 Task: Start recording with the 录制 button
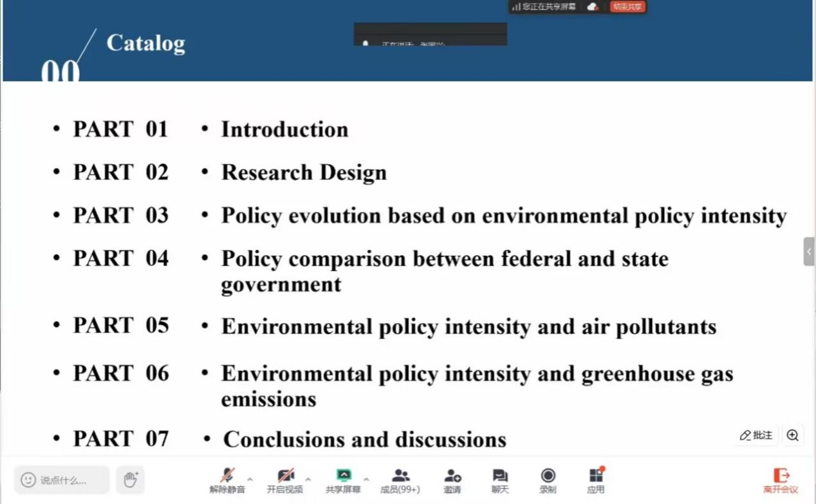[548, 480]
